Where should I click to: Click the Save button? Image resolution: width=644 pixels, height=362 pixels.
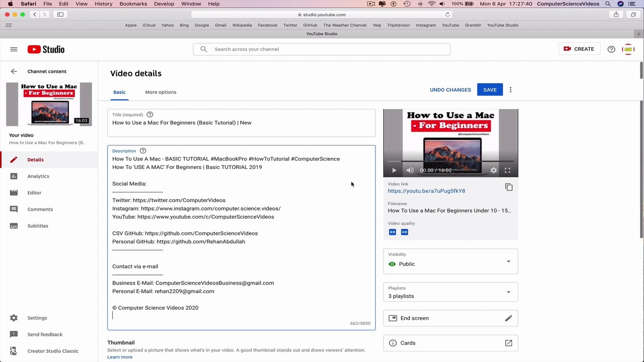pos(490,89)
